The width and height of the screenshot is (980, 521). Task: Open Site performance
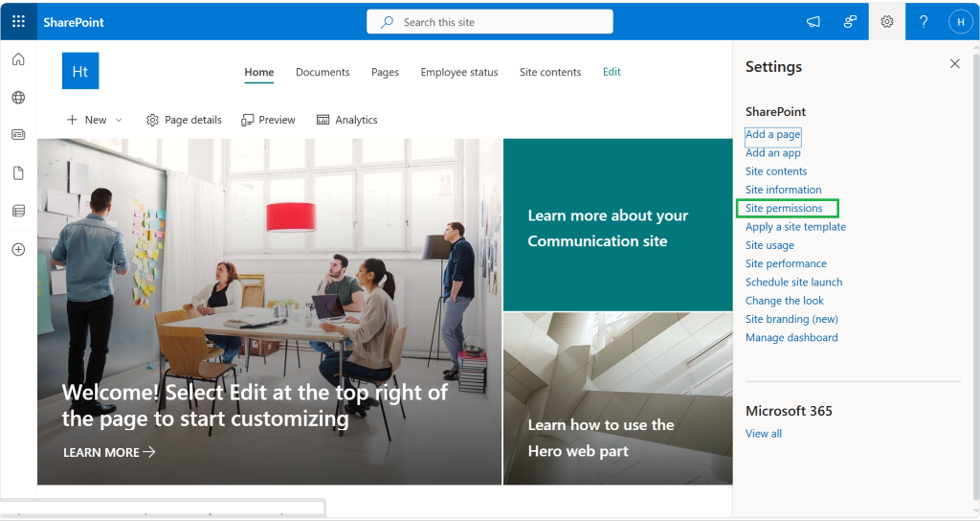[786, 263]
